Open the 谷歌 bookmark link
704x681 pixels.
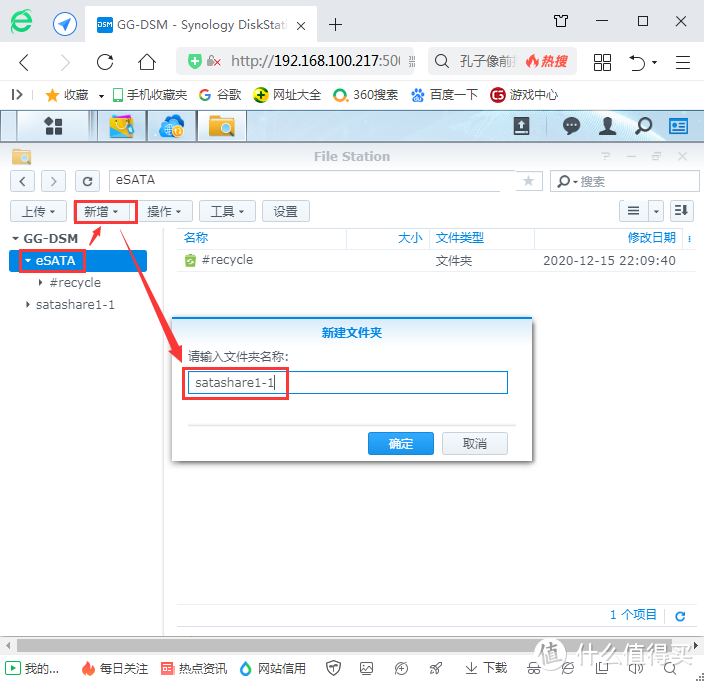[x=220, y=95]
